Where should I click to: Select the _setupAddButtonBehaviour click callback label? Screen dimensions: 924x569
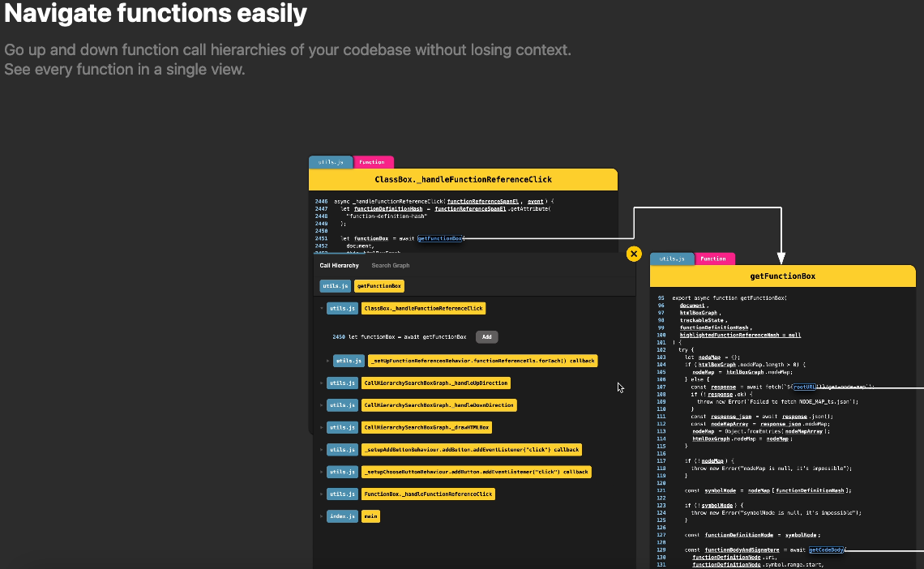[472, 449]
